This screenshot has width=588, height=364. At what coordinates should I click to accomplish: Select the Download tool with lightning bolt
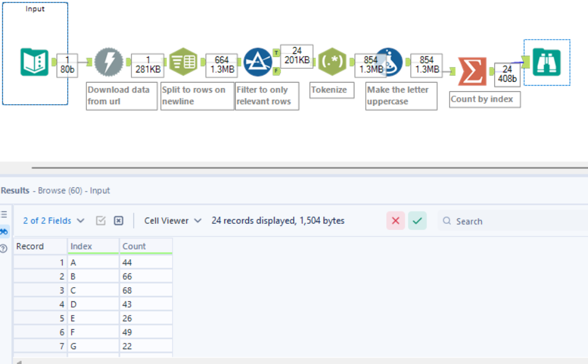(x=109, y=62)
